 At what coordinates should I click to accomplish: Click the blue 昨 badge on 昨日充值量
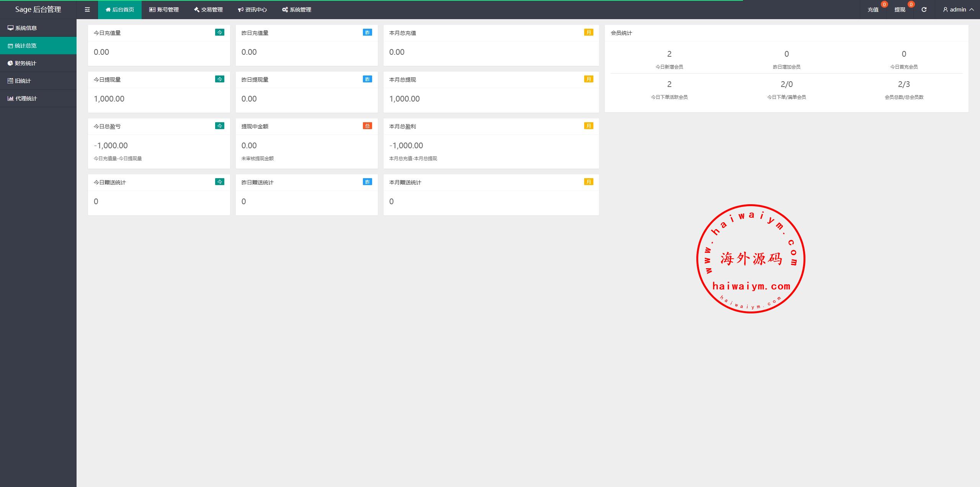click(x=367, y=33)
